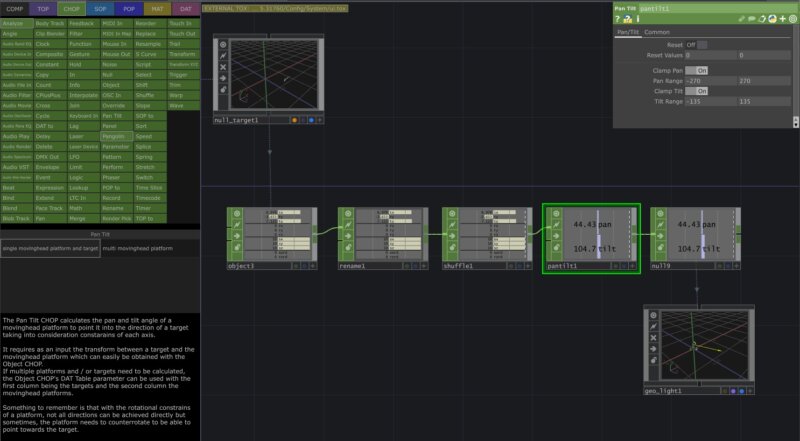Viewport: 800px width, 441px height.
Task: Select the geo_light1 node viewer
Action: pos(695,346)
